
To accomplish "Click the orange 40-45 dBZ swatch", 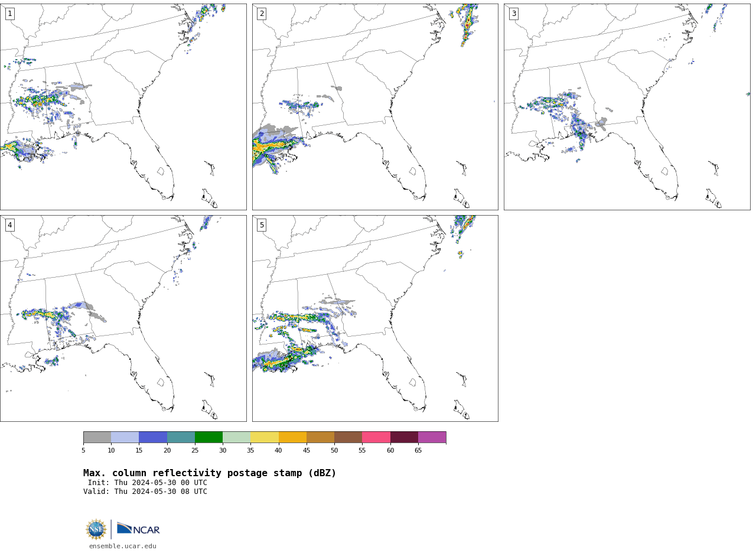I will 292,437.
